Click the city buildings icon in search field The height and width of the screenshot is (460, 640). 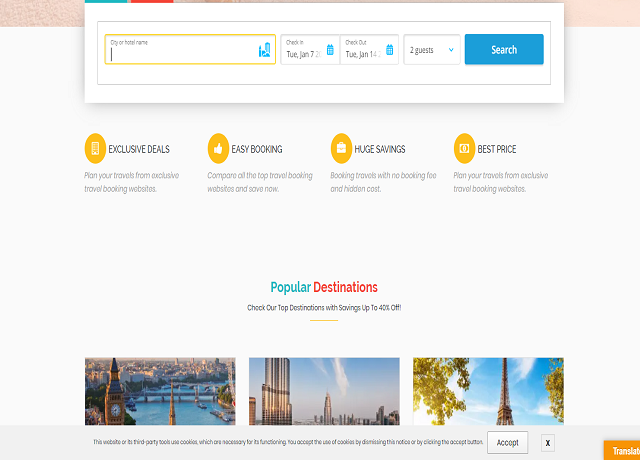pyautogui.click(x=264, y=50)
